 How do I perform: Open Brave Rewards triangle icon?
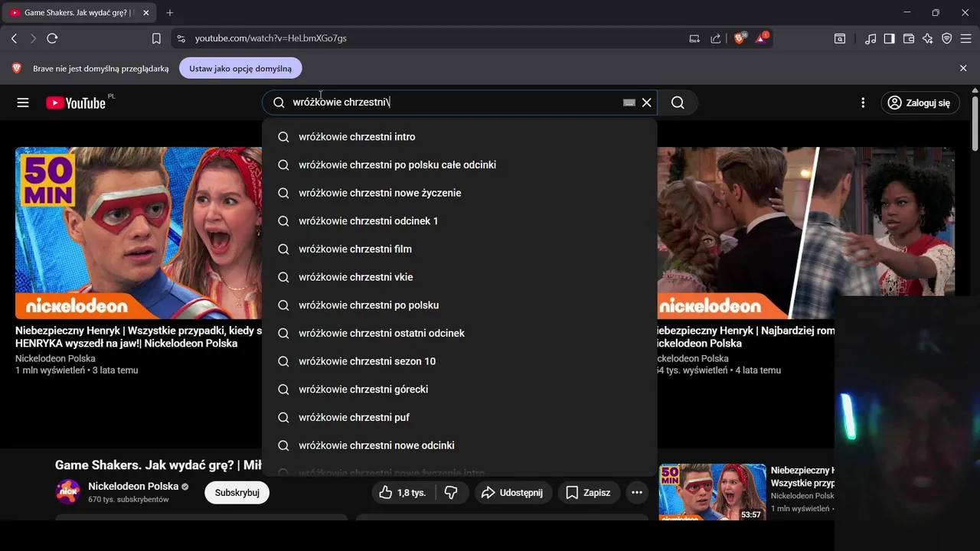[x=762, y=38]
